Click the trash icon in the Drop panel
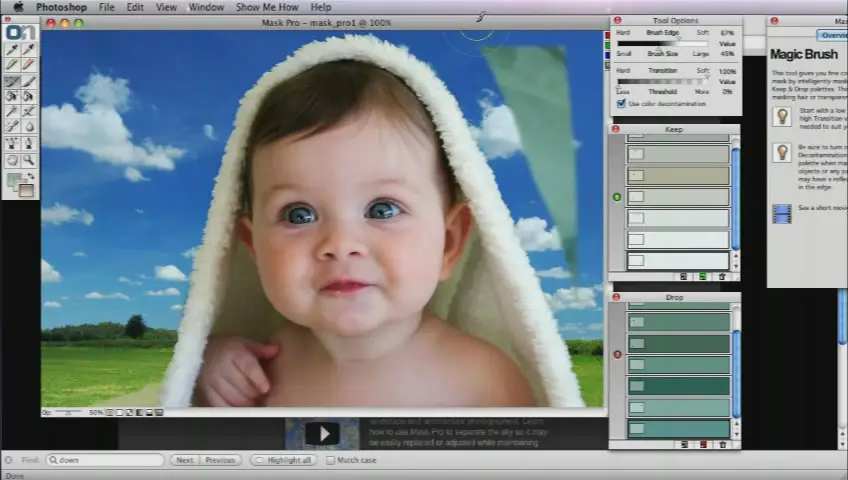The width and height of the screenshot is (848, 480). pos(723,445)
